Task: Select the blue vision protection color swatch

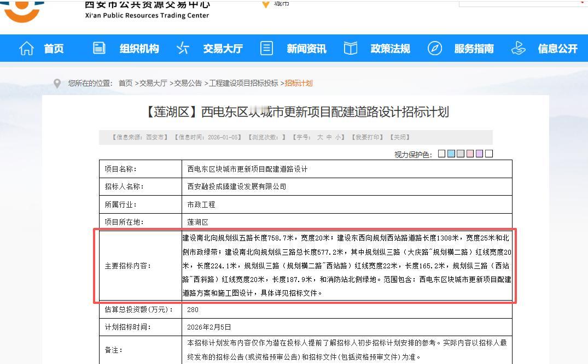Action: point(451,153)
